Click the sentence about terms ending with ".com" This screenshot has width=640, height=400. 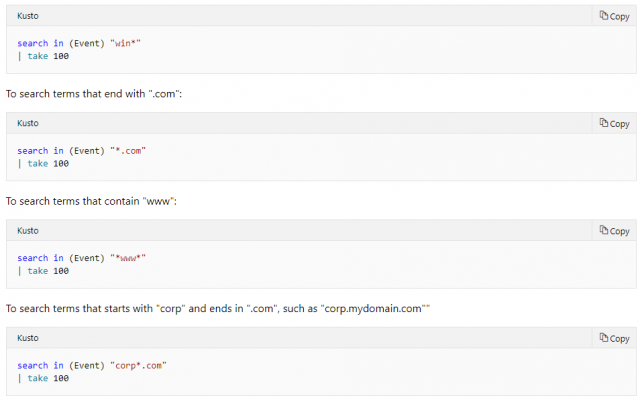pos(94,94)
